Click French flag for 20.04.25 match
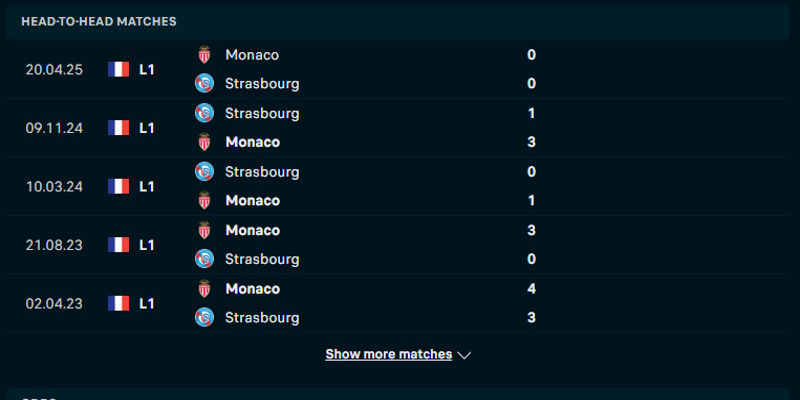Screen dimensions: 800x400 pyautogui.click(x=119, y=70)
